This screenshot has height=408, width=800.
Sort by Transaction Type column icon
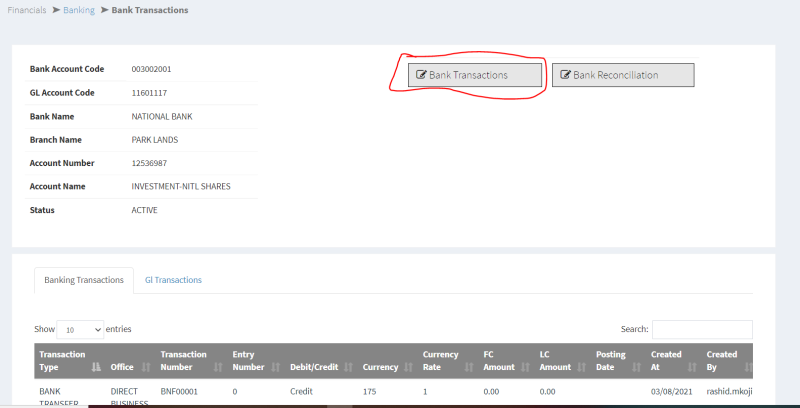96,368
